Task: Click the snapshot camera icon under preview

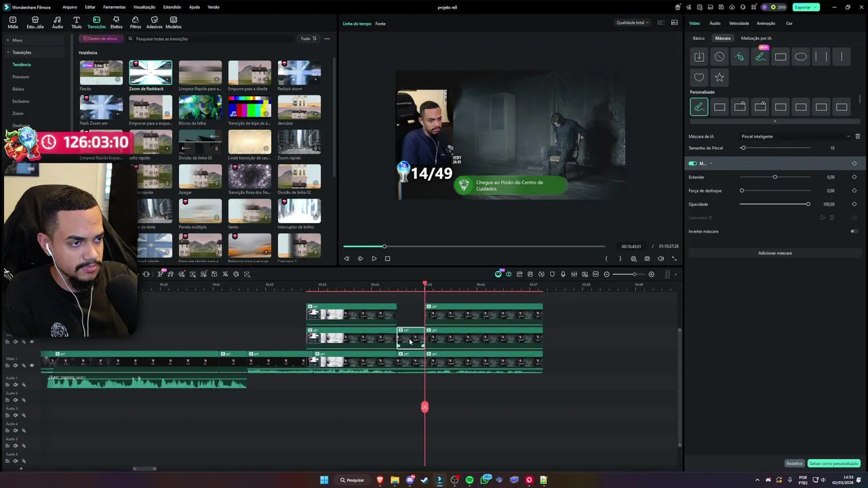Action: [x=647, y=258]
